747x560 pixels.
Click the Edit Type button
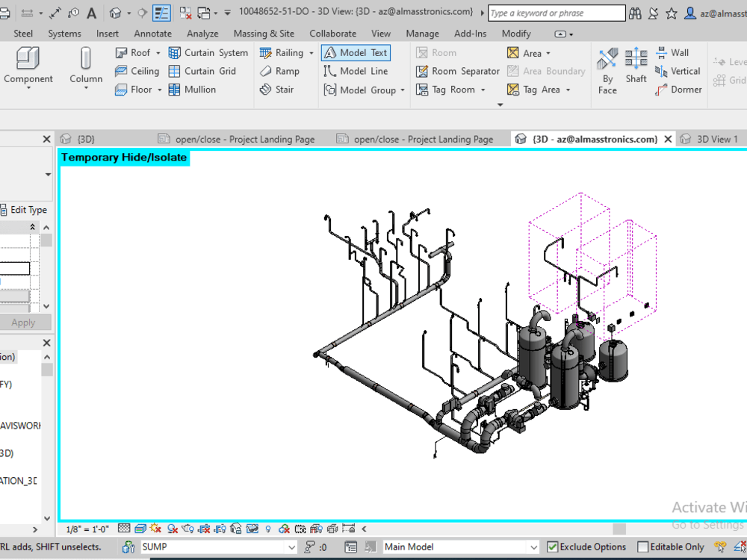pyautogui.click(x=24, y=210)
